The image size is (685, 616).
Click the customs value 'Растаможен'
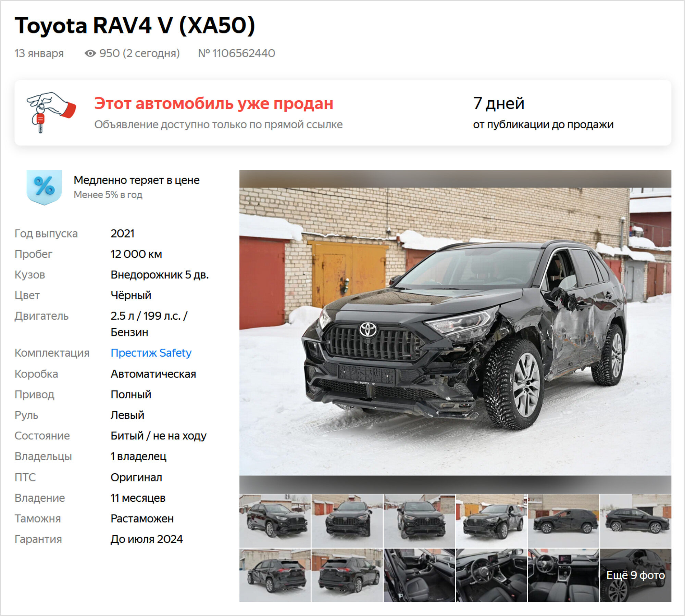tap(142, 518)
